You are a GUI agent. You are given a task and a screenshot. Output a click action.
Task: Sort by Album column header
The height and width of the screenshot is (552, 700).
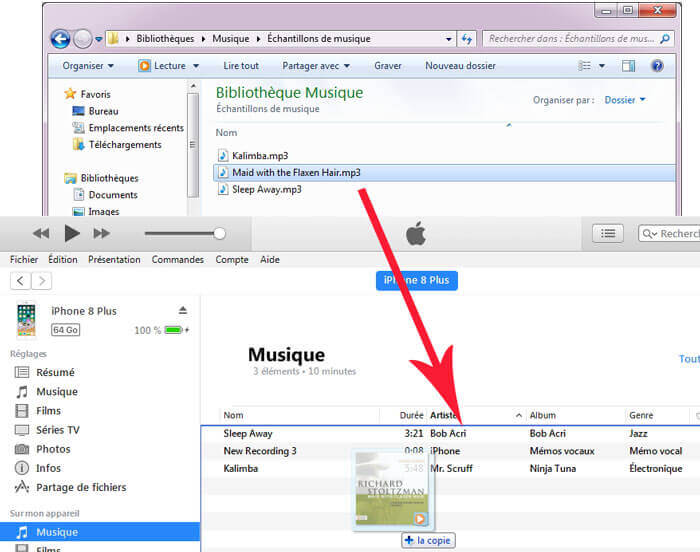click(x=542, y=415)
